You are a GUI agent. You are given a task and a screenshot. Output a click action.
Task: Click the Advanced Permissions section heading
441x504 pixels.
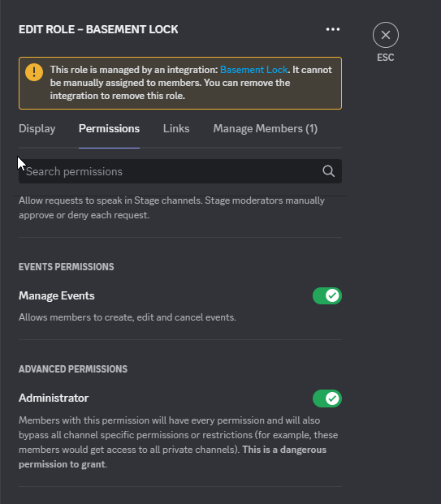click(x=73, y=369)
